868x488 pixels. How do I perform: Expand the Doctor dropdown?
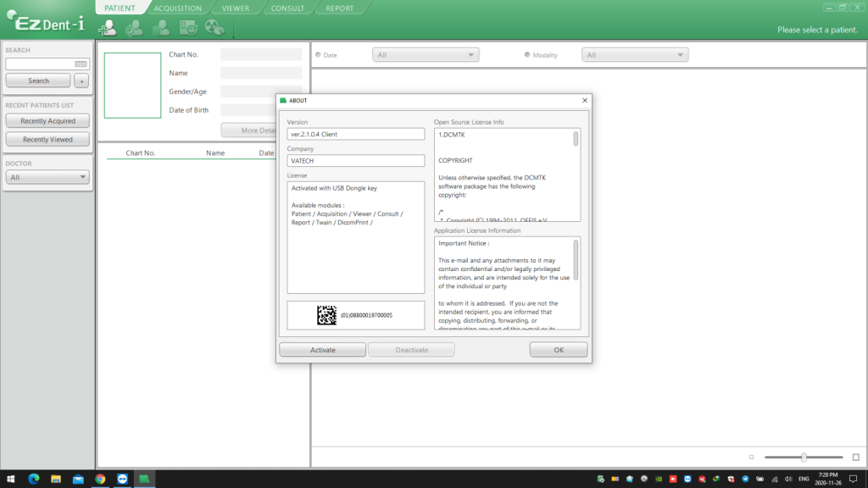[x=47, y=177]
